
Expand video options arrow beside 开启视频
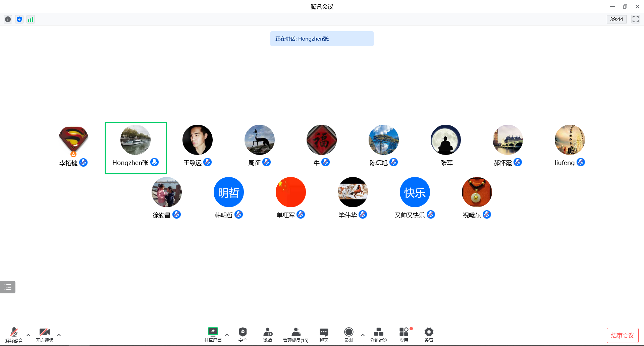[59, 335]
